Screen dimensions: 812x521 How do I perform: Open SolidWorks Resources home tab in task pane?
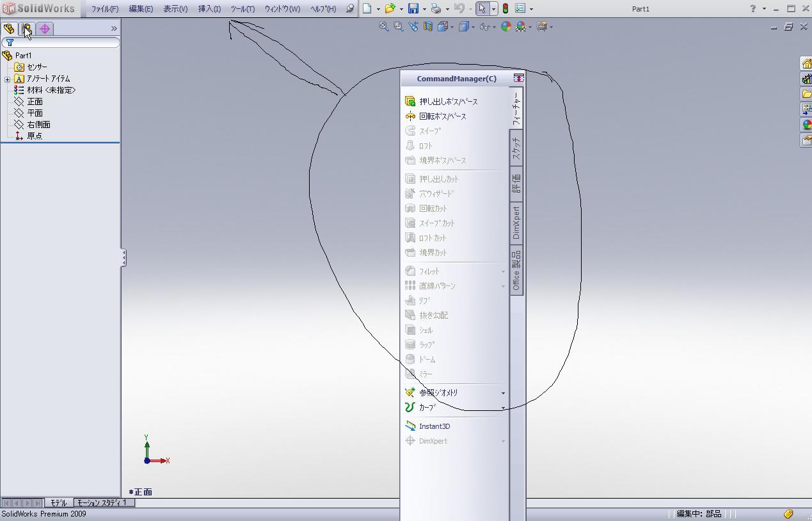(x=806, y=63)
